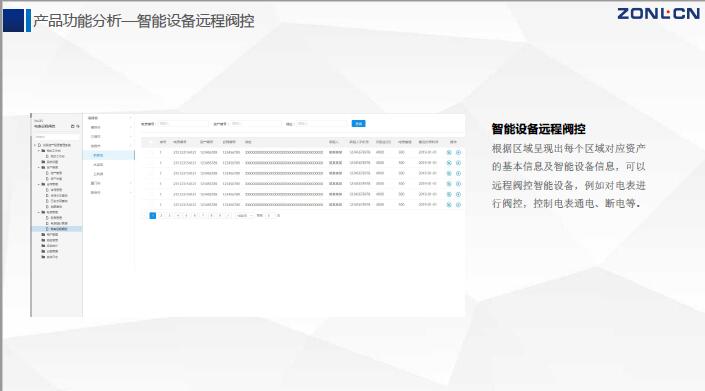Click the last row's left action icon

coord(449,204)
